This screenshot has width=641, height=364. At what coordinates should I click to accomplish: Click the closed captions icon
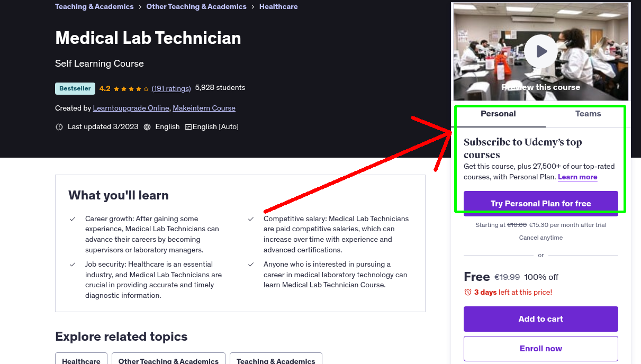click(x=188, y=127)
